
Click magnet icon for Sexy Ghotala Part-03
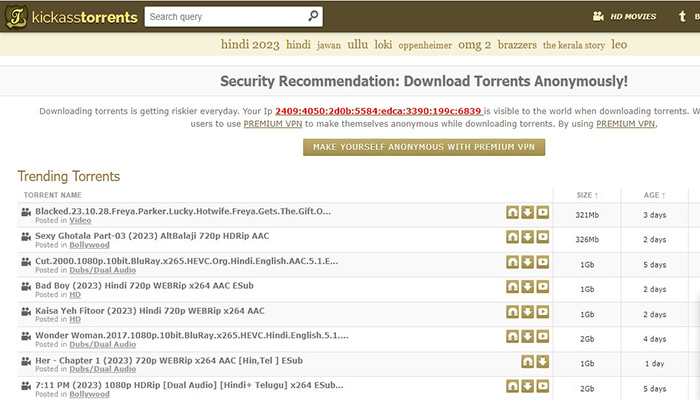point(512,237)
